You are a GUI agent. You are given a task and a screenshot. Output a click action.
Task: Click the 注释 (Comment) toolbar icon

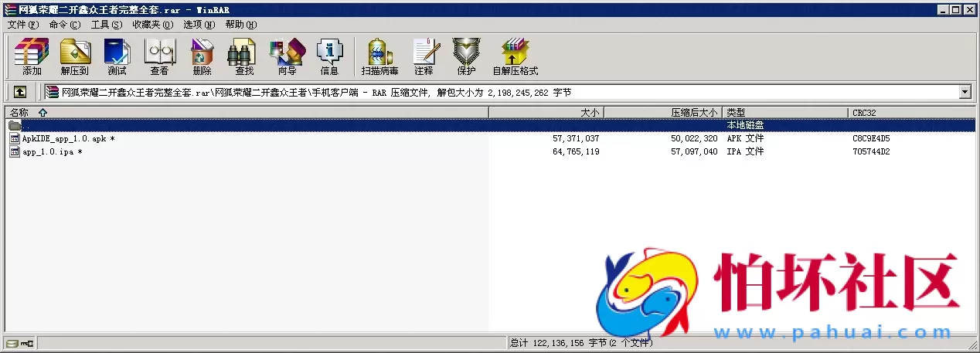(x=424, y=56)
